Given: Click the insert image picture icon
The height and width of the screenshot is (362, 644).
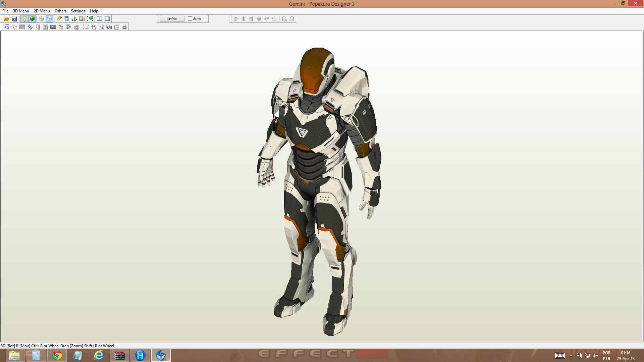Looking at the screenshot, I should (x=53, y=27).
